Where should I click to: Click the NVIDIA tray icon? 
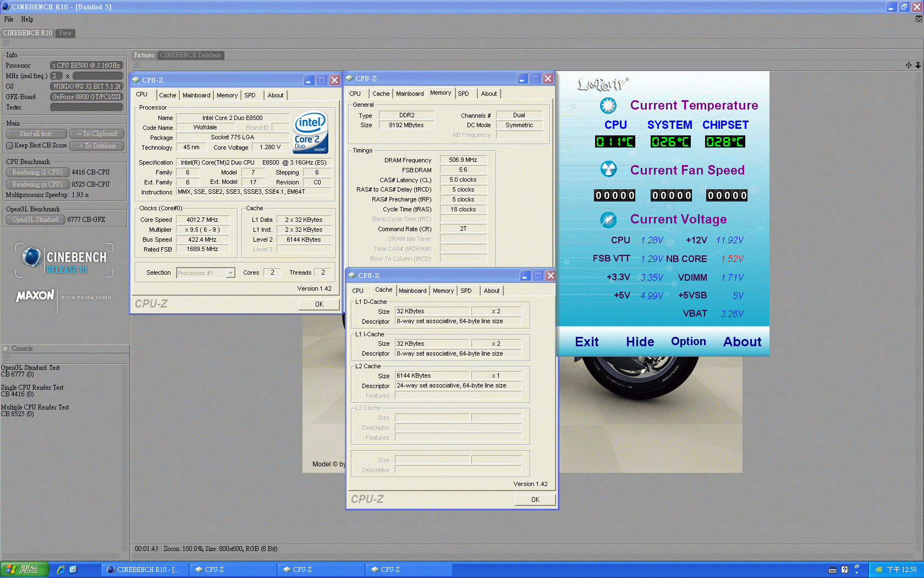click(x=879, y=570)
